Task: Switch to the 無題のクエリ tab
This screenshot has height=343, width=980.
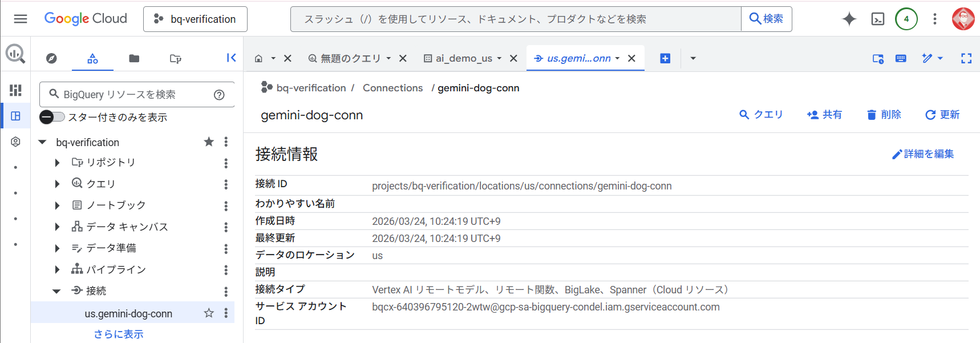Action: 350,58
